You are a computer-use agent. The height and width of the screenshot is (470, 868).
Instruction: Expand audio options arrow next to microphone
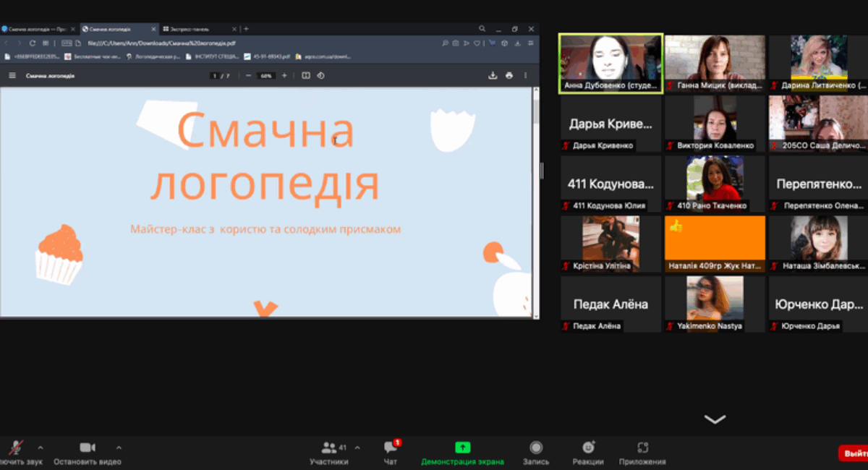[x=41, y=447]
